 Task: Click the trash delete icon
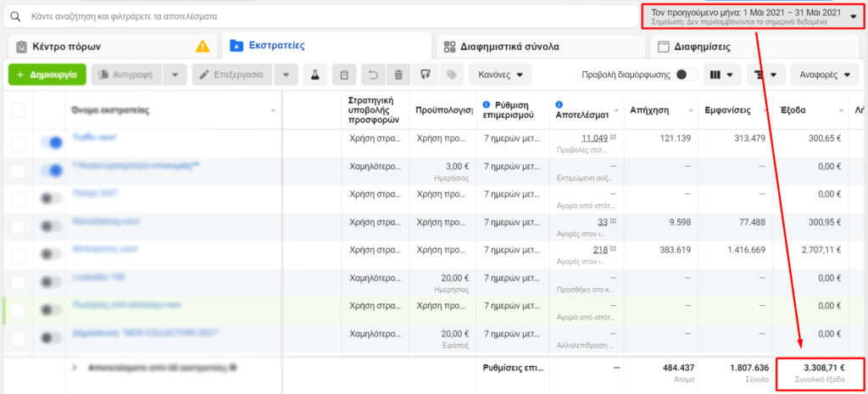(398, 75)
